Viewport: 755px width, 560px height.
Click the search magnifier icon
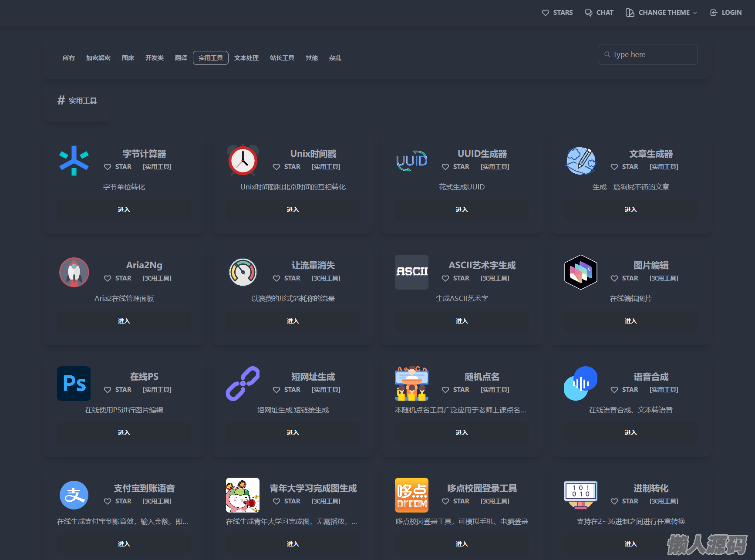(607, 54)
